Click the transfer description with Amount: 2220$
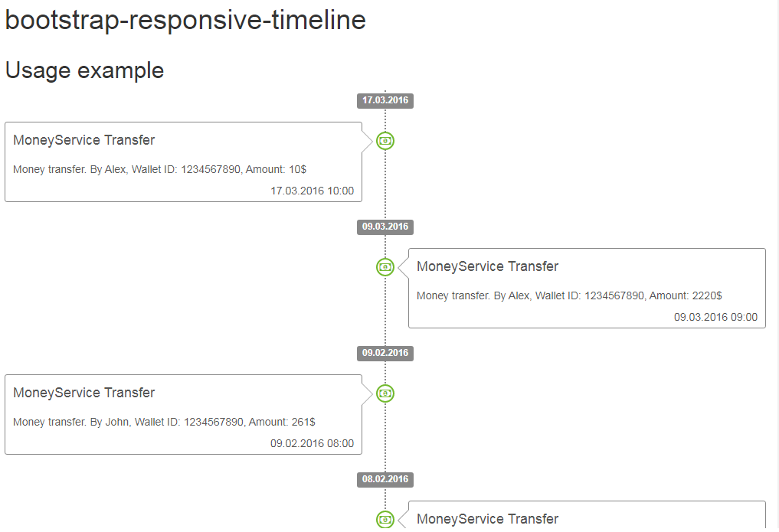This screenshot has height=532, width=779. (x=569, y=295)
